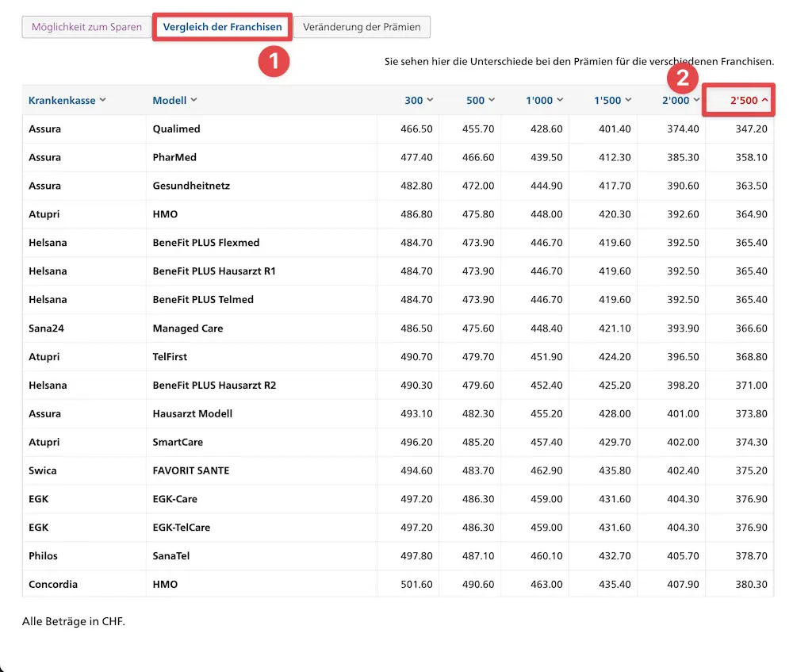Click the 364.90 premium value
Image resolution: width=793 pixels, height=672 pixels.
(x=751, y=214)
